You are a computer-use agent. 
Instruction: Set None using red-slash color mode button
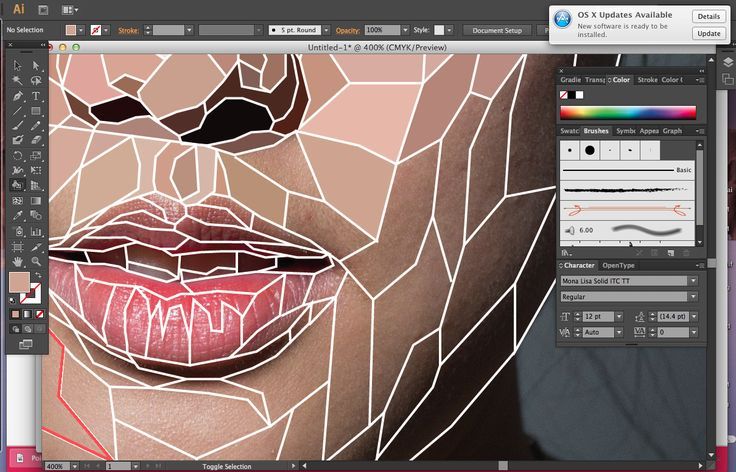[40, 311]
